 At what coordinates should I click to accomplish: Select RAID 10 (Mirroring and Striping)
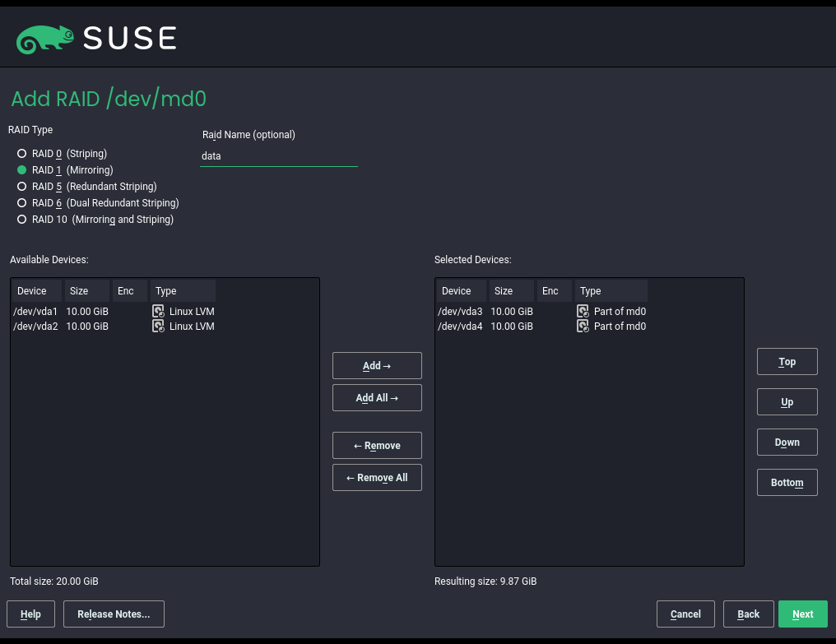22,220
